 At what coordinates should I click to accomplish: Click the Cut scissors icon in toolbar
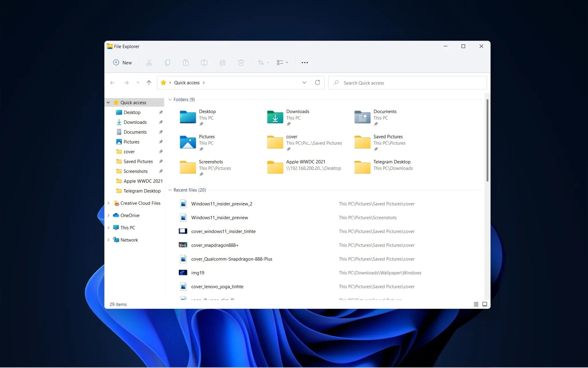[149, 62]
